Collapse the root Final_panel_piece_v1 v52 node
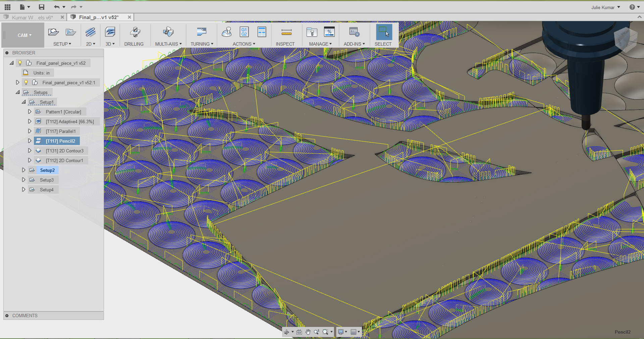Screen dimensions: 644x339 12,63
